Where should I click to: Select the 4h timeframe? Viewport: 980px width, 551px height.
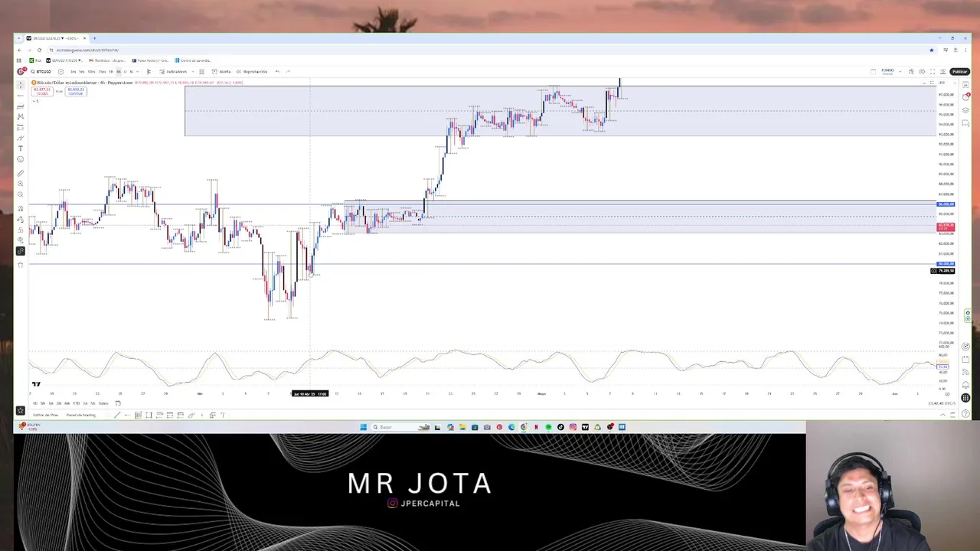[x=119, y=71]
